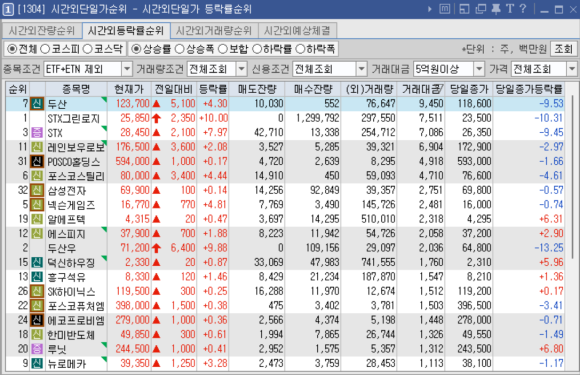The width and height of the screenshot is (580, 375).
Task: Click the black badge icon beside POSCO홀딩스
Action: pos(37,161)
